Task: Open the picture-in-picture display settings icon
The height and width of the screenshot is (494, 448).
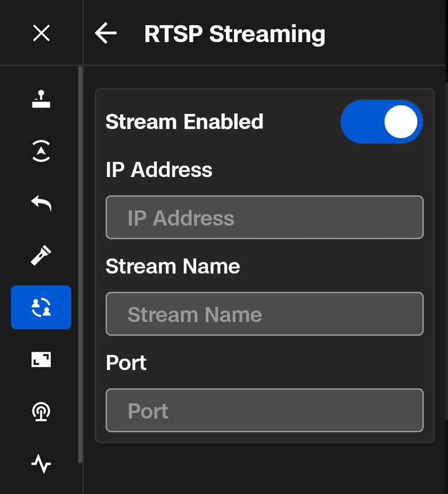Action: click(x=41, y=360)
